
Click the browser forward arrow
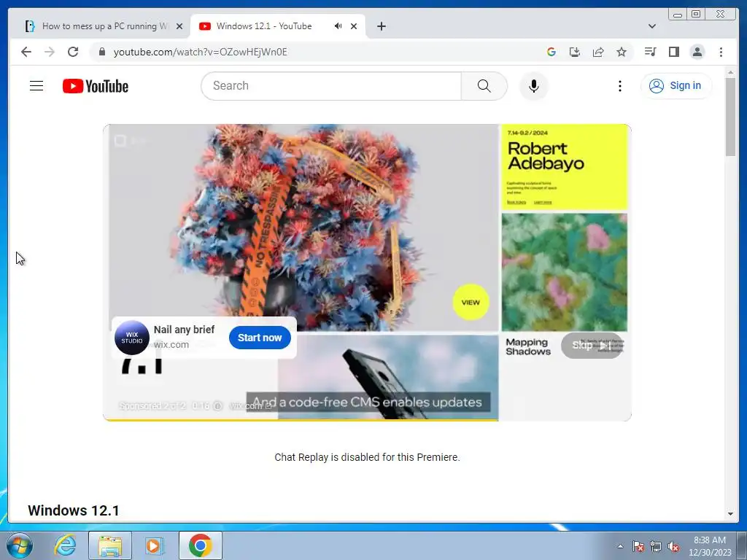coord(50,52)
